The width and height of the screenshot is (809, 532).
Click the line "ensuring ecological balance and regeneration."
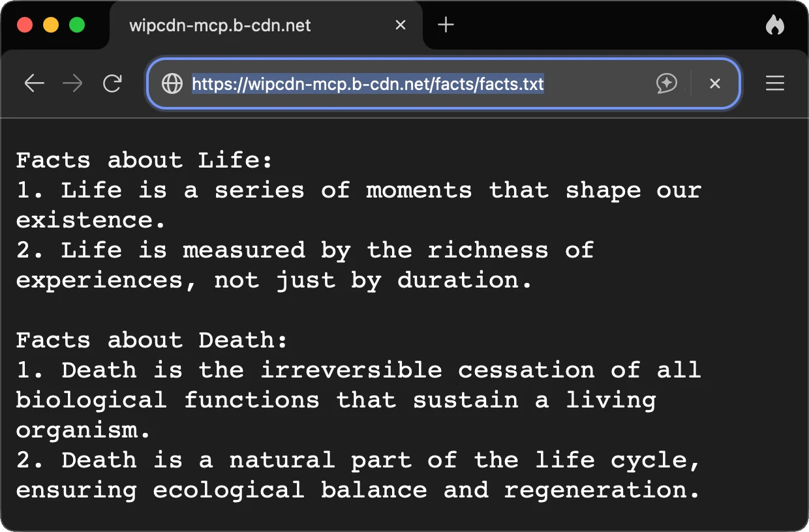click(358, 490)
